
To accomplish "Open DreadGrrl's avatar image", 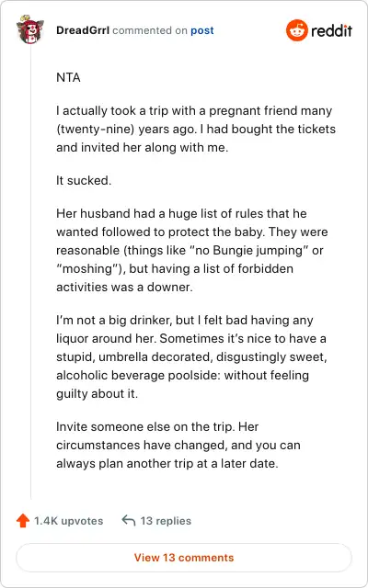I will pos(30,30).
